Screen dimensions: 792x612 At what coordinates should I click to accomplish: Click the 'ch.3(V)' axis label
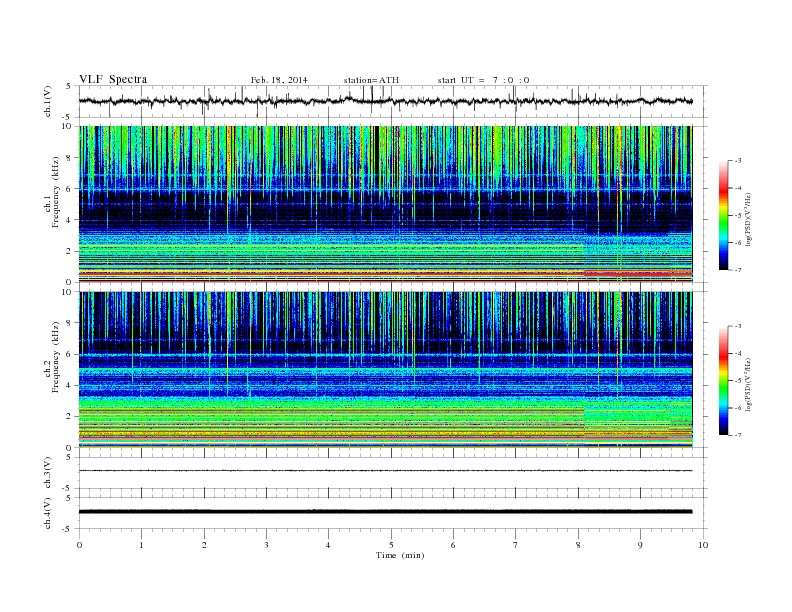[47, 473]
